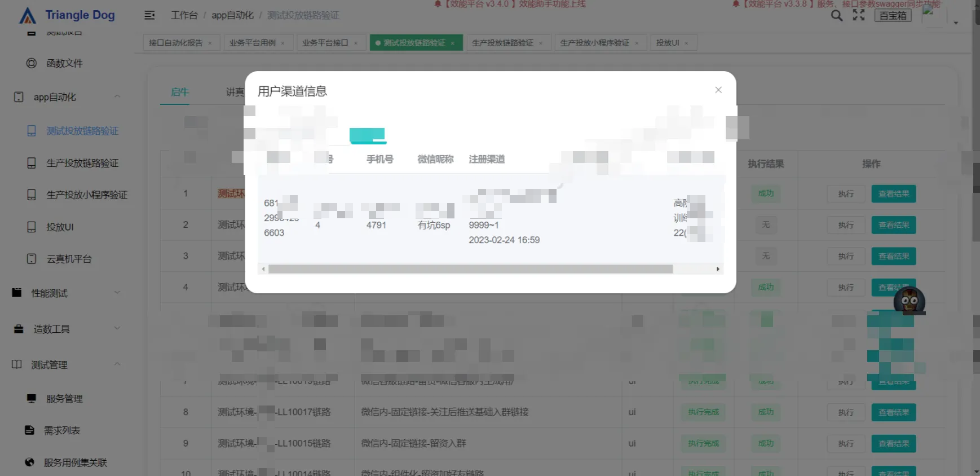Click the dialog horizontal scrollbar thumb
The image size is (980, 476).
tap(471, 269)
